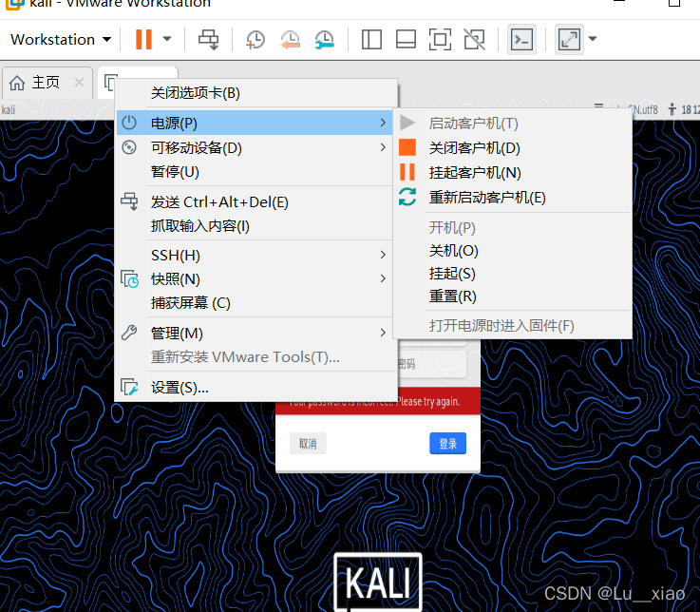Click send Ctrl+Alt+Del toolbar icon
Screen dimensions: 700x612
coord(209,39)
